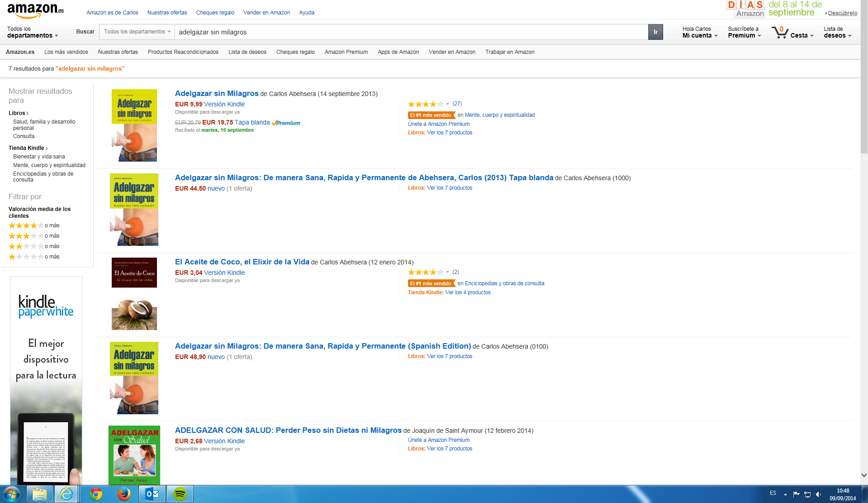Click the network icon in system tray
868x503 pixels.
click(x=807, y=494)
